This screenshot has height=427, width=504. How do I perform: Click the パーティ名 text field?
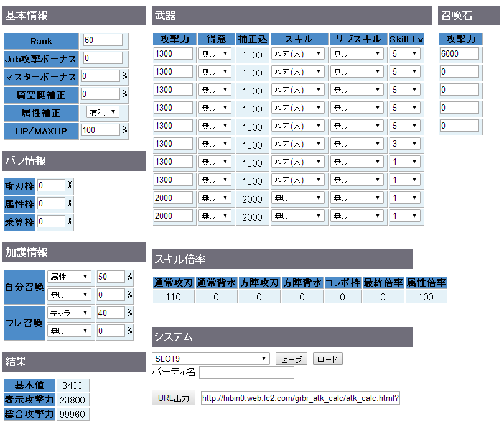coord(246,372)
